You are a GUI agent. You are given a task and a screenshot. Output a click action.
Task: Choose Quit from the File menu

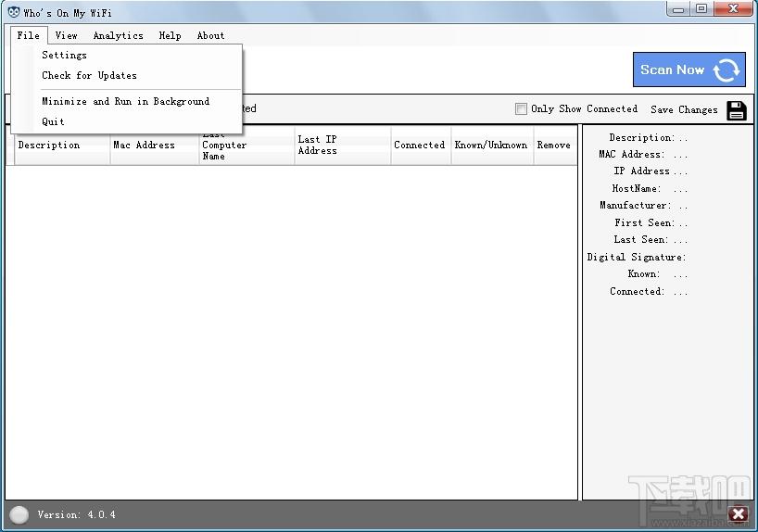[x=127, y=121]
